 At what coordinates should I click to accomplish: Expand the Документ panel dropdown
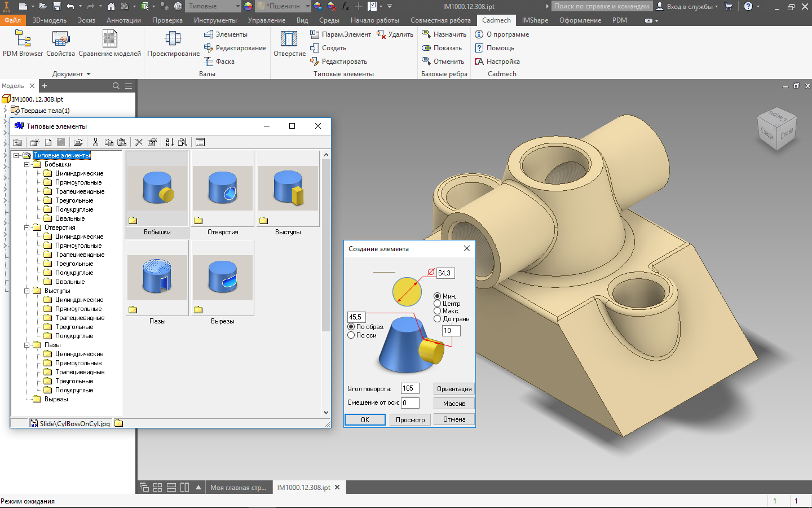[89, 74]
